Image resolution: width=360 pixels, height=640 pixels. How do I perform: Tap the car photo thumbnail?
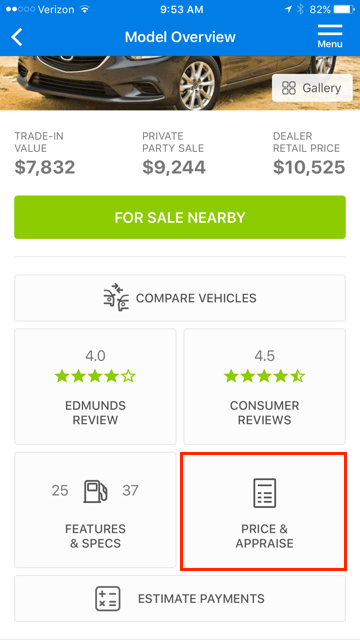tap(180, 83)
